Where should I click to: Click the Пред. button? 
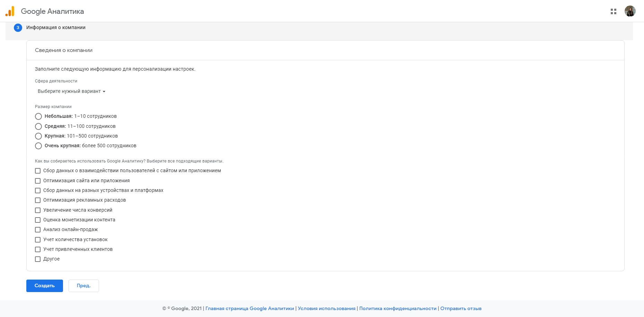pyautogui.click(x=84, y=286)
